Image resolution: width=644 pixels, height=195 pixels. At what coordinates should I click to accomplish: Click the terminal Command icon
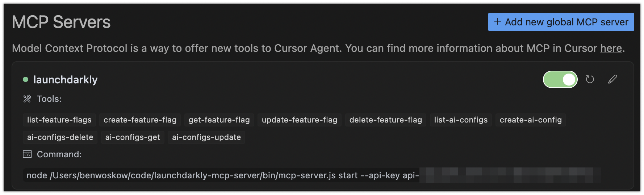coord(27,154)
